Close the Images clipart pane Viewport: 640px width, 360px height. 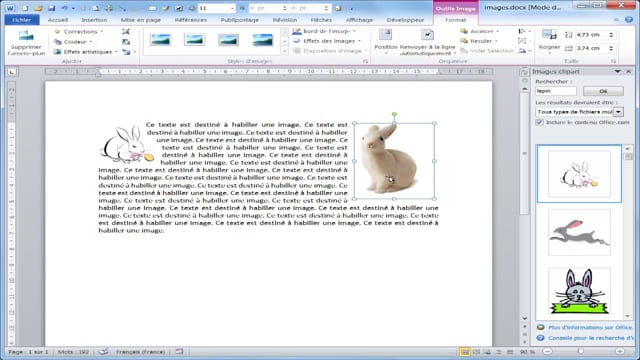coord(629,71)
